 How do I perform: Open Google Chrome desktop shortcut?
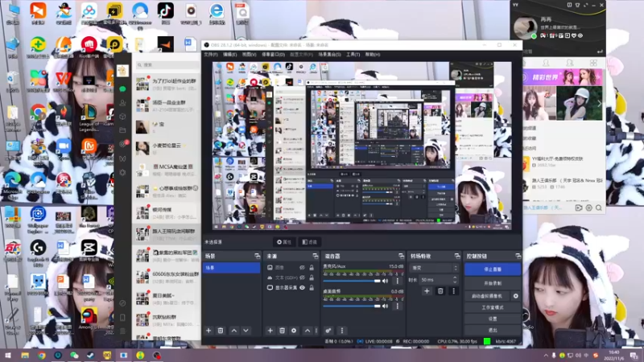(38, 117)
